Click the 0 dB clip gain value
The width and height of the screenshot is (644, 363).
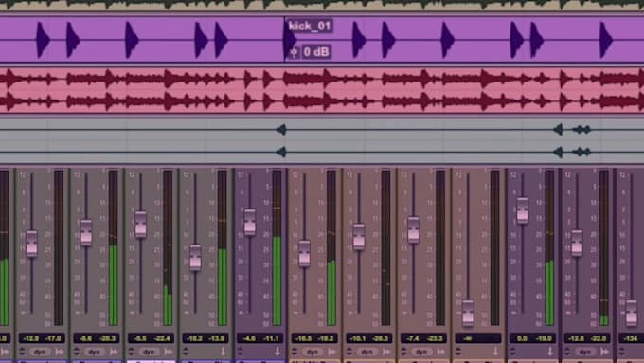point(316,52)
